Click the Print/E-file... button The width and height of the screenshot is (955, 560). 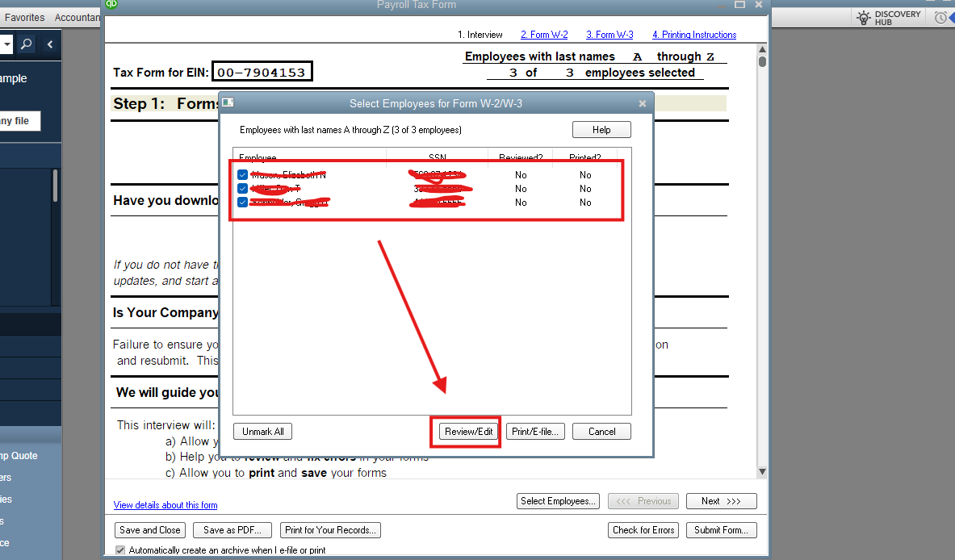point(535,432)
